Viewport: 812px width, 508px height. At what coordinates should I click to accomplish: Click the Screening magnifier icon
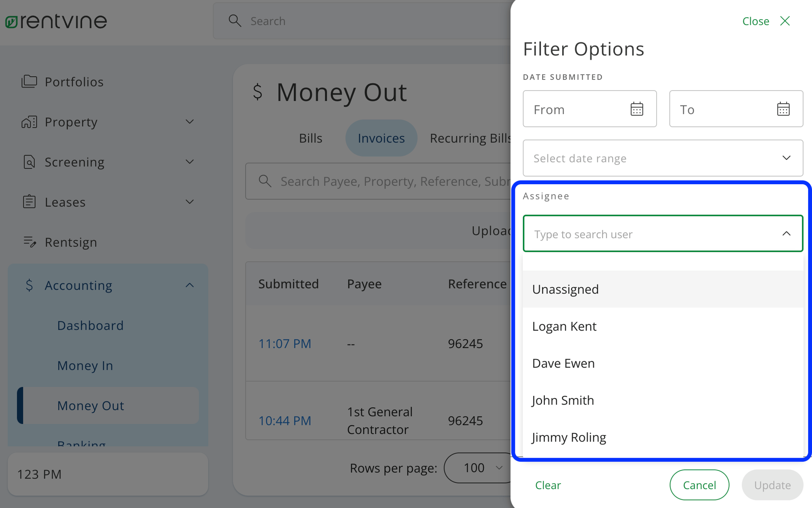coord(29,162)
